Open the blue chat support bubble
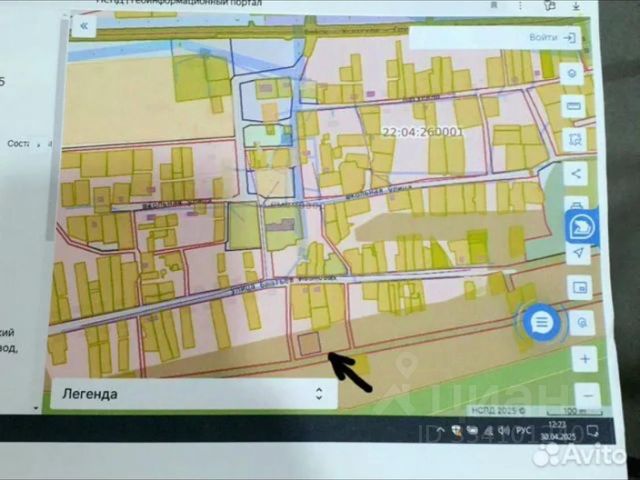 541,322
